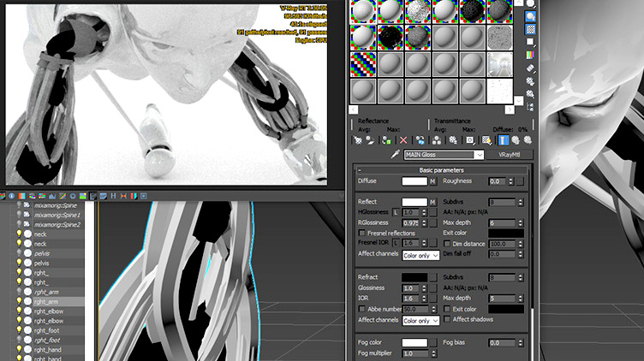Click the Roughness spinner arrows

(511, 181)
